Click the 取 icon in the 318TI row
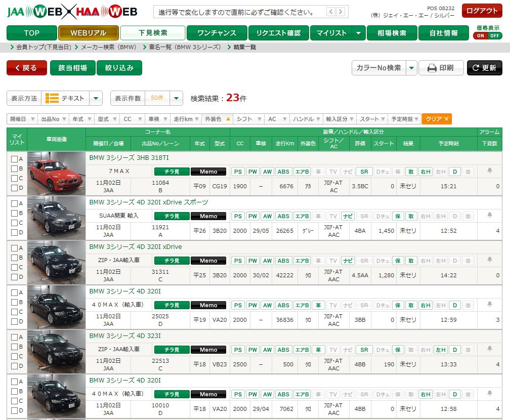The image size is (510, 420). [411, 172]
